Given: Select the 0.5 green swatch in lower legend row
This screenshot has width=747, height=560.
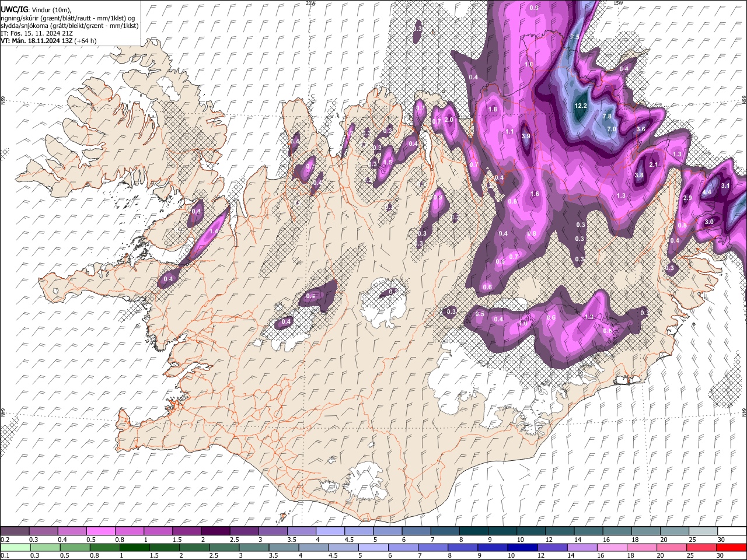Looking at the screenshot, I should point(75,547).
